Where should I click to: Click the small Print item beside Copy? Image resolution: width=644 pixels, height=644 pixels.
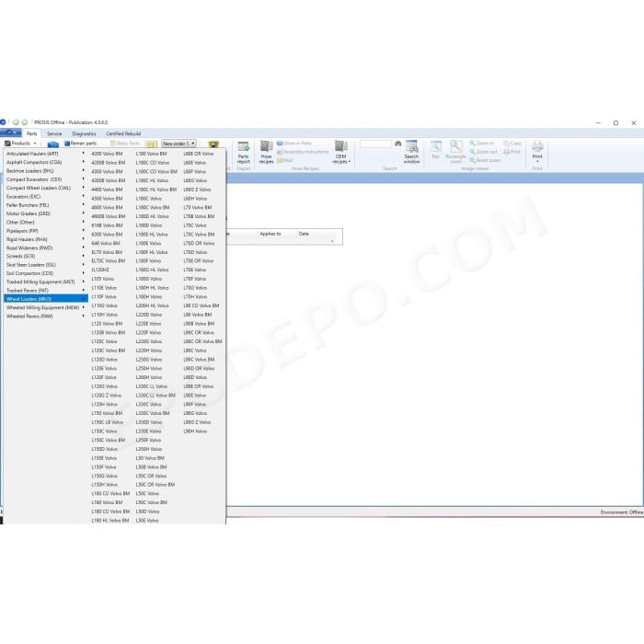(x=512, y=152)
